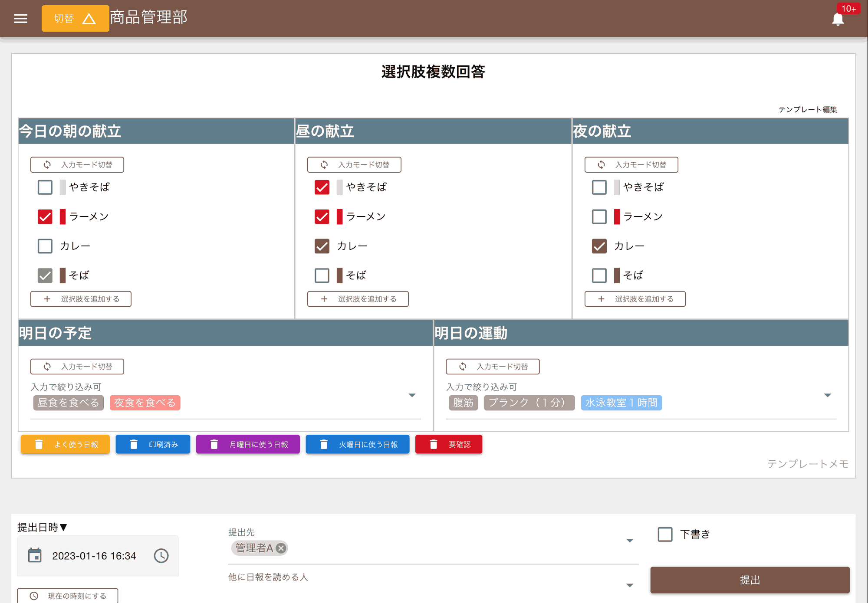
Task: Expand the 明日の予定 options dropdown
Action: (412, 395)
